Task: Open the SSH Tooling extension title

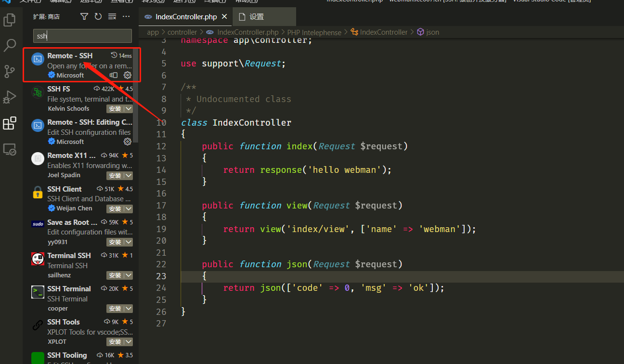Action: pyautogui.click(x=67, y=355)
